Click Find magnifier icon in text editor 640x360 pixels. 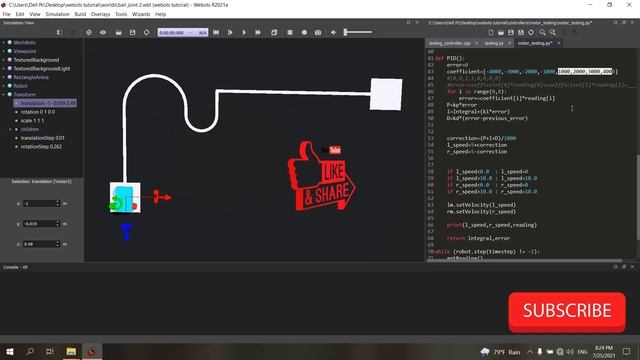coord(542,32)
